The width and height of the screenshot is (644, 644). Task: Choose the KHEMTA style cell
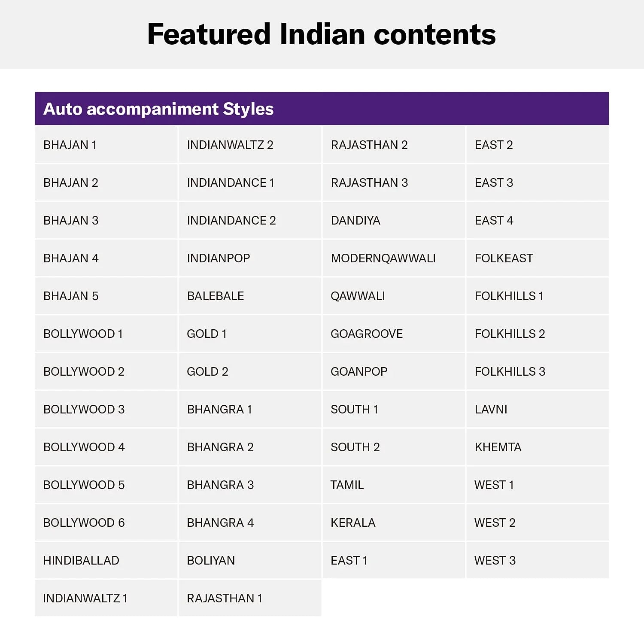point(498,447)
